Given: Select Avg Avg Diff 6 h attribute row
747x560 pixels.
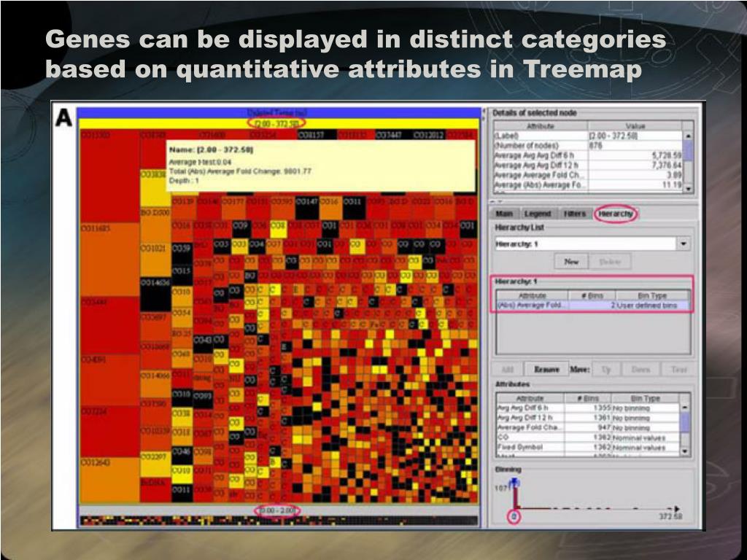Looking at the screenshot, I should point(588,408).
